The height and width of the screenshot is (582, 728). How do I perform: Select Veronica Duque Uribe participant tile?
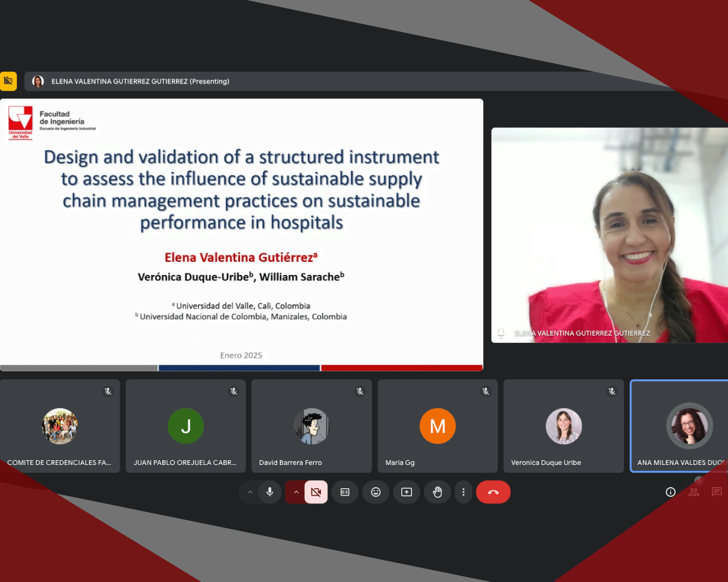point(564,426)
